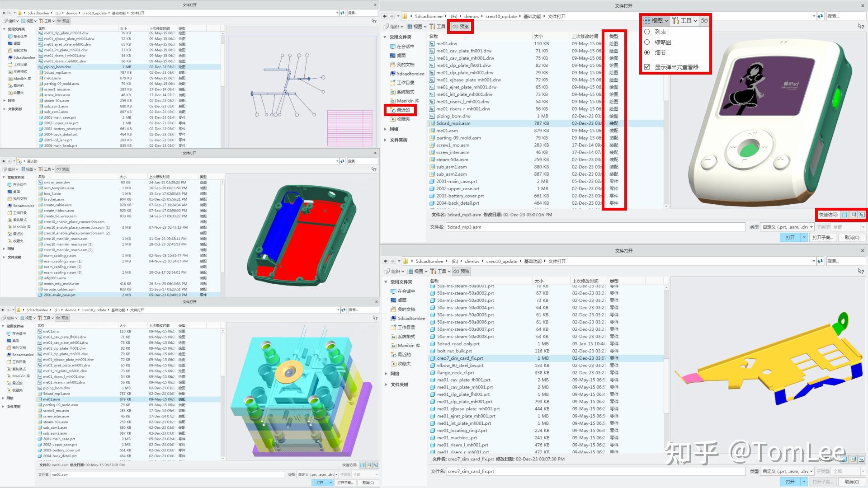Click last quick-access icon in 5dcad_mp3.asm dialog
Screen dimensions: 868x488
tap(862, 215)
